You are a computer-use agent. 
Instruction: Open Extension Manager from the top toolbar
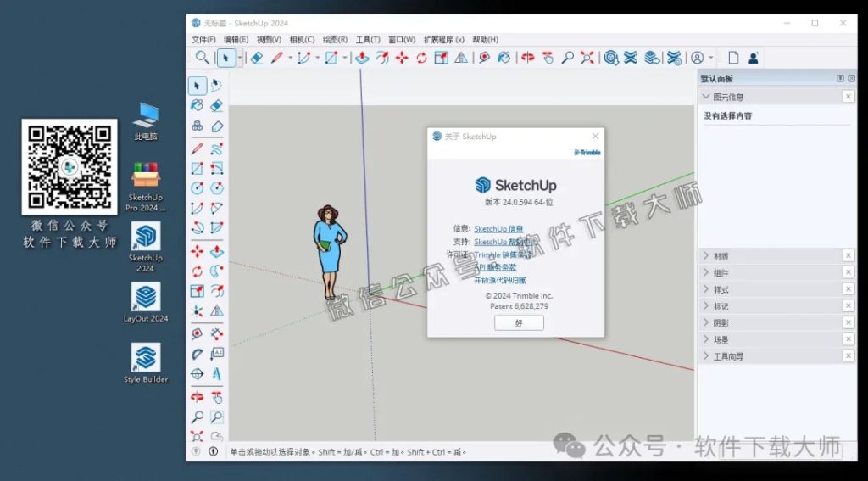pyautogui.click(x=674, y=58)
